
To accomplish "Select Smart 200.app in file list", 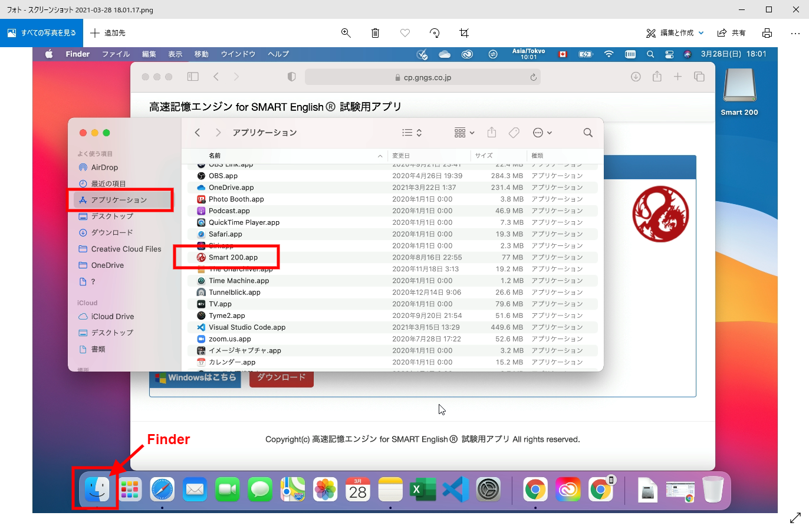I will (x=393, y=257).
